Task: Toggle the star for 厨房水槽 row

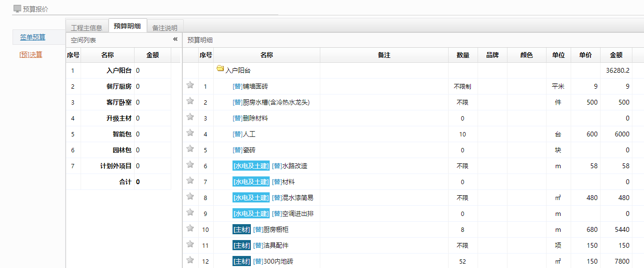Action: (190, 101)
